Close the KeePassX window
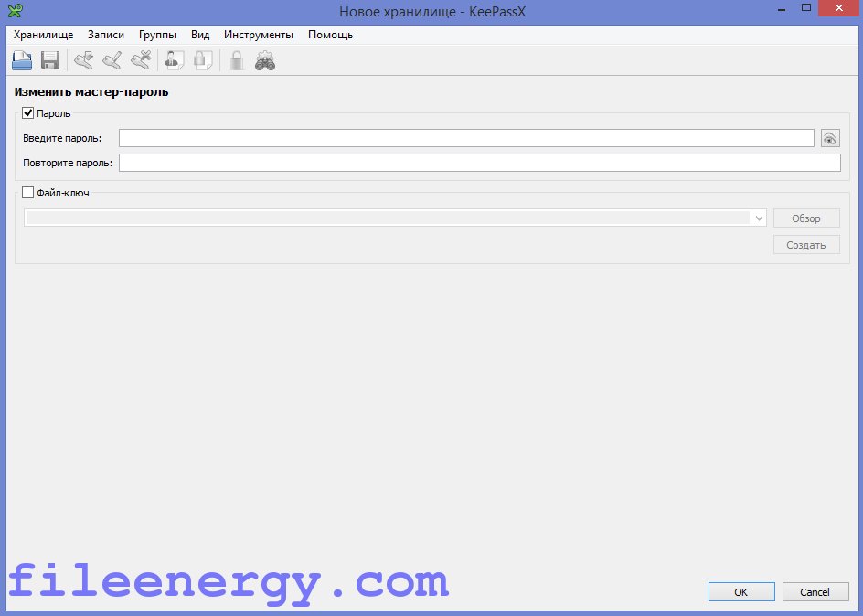 pos(840,8)
